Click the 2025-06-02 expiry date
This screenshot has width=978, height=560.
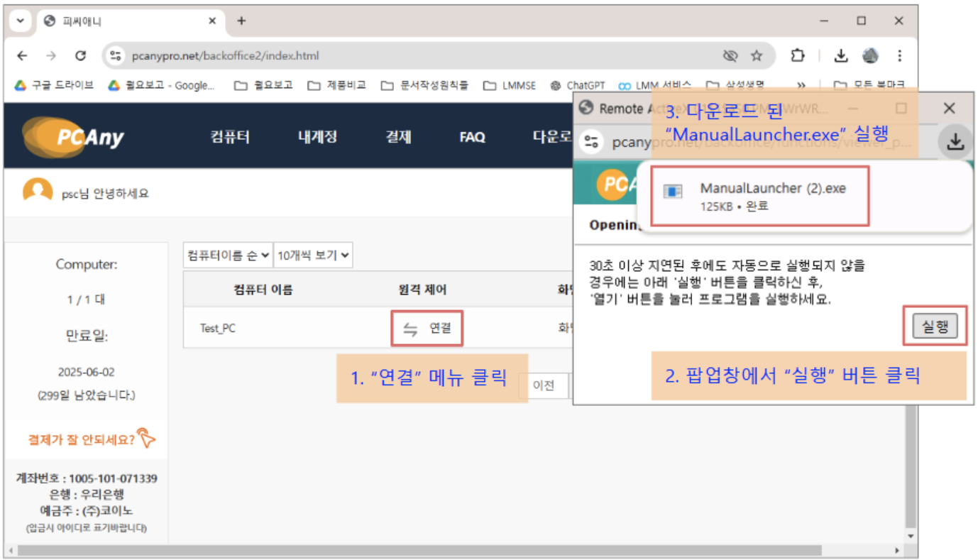86,372
